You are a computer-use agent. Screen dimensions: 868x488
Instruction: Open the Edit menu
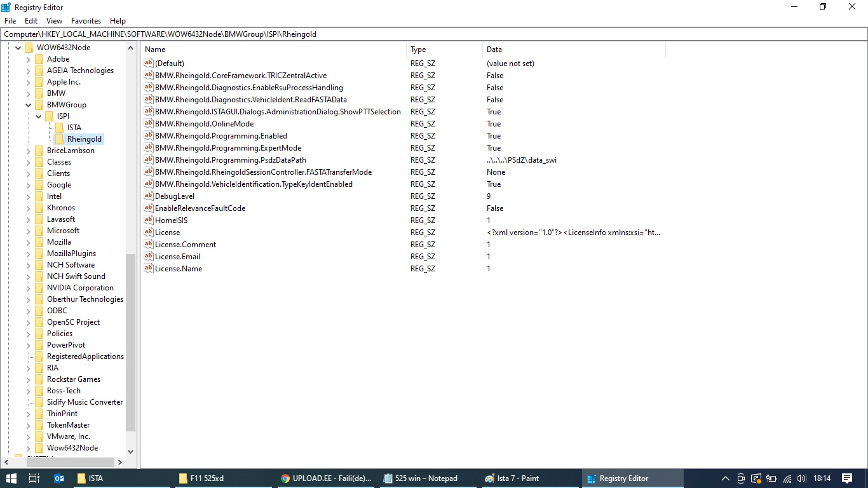point(31,21)
